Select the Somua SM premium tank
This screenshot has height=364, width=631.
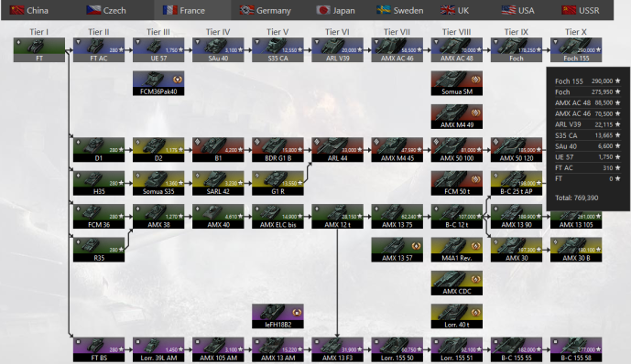coord(456,83)
